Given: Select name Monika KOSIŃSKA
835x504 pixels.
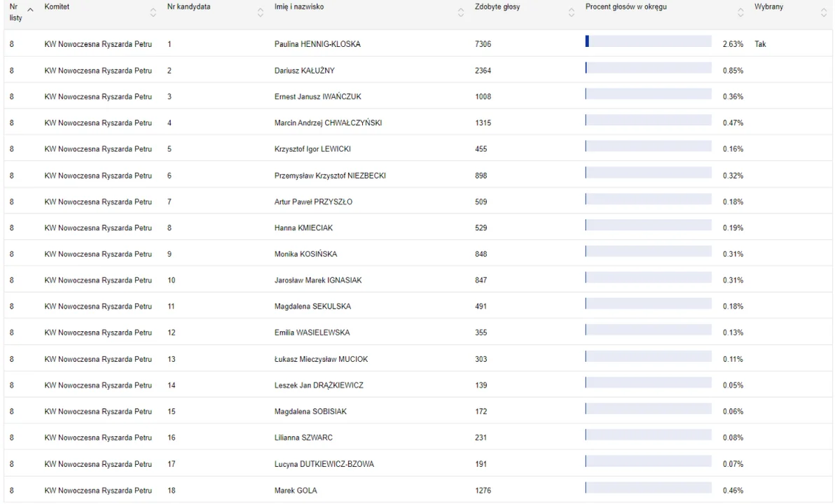Looking at the screenshot, I should pyautogui.click(x=305, y=254).
